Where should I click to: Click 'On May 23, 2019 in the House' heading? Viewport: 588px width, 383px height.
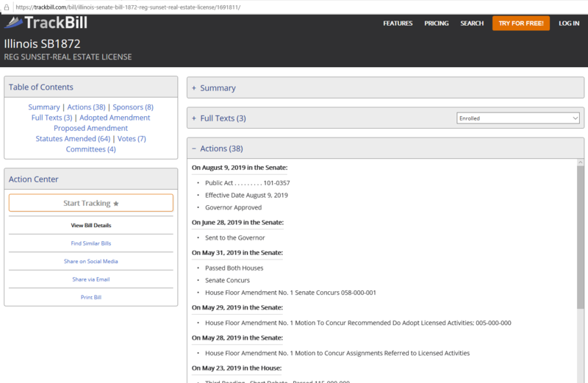point(236,368)
